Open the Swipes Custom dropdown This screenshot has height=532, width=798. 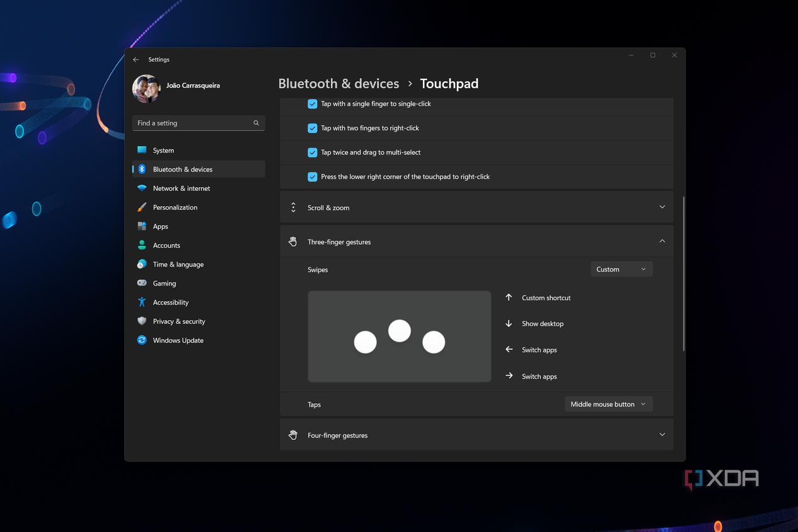click(x=622, y=269)
